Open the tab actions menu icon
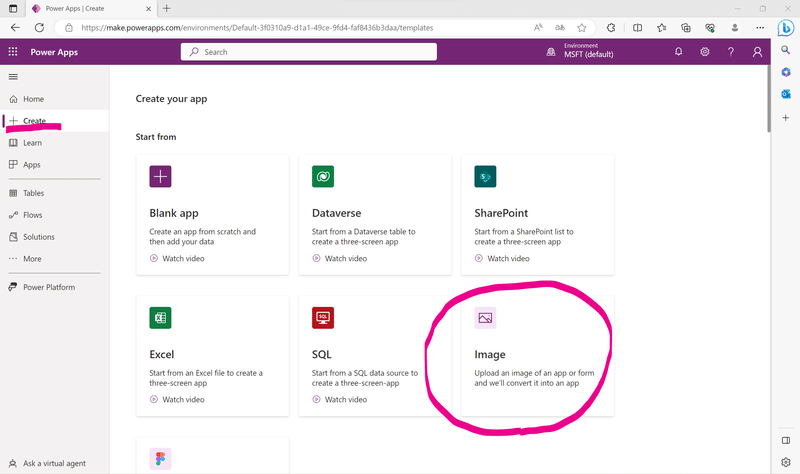The image size is (800, 474). [13, 8]
